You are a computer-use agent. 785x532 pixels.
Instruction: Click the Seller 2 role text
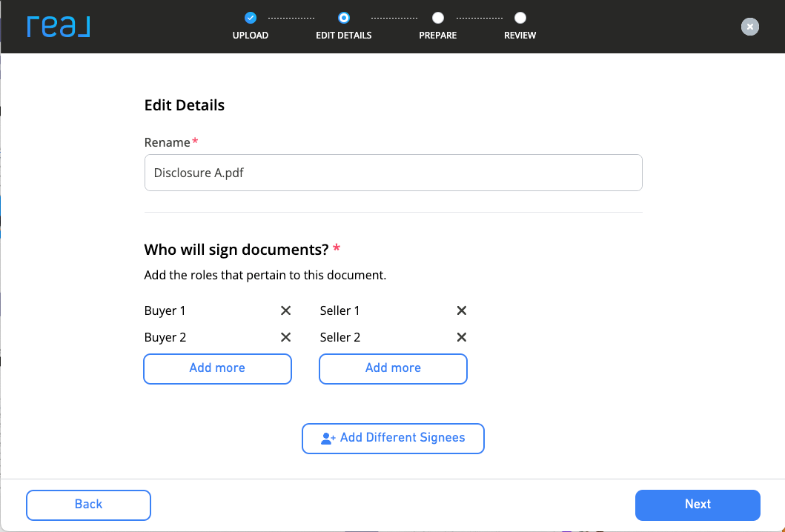tap(340, 337)
